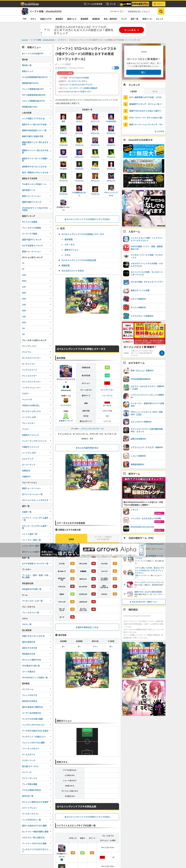The width and height of the screenshot is (186, 868).
Task: Select the HP(03/13) player card
Action: click(111, 128)
